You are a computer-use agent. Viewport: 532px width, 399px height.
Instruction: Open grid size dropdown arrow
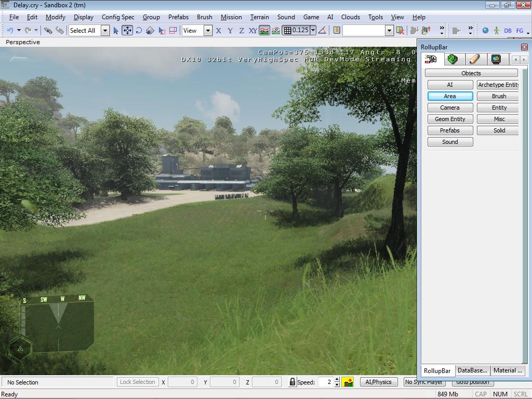point(313,31)
